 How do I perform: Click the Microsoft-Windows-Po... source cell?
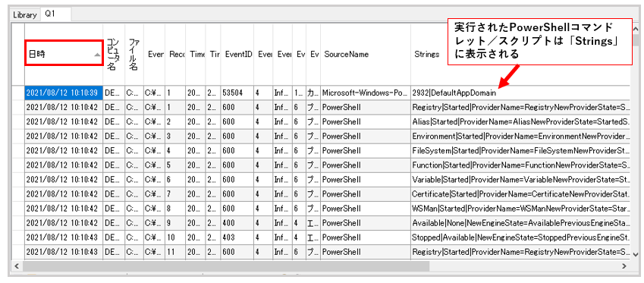(x=365, y=93)
